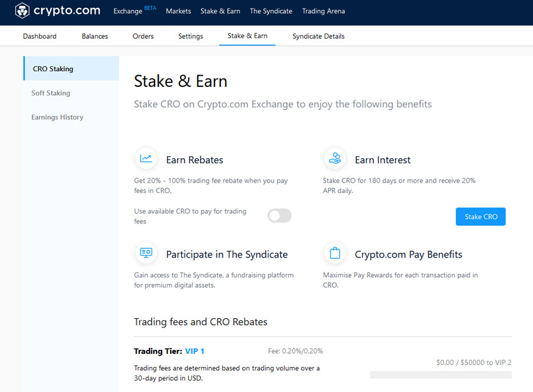Click the Participate in The Syndicate heading
This screenshot has height=392, width=533.
[x=227, y=254]
